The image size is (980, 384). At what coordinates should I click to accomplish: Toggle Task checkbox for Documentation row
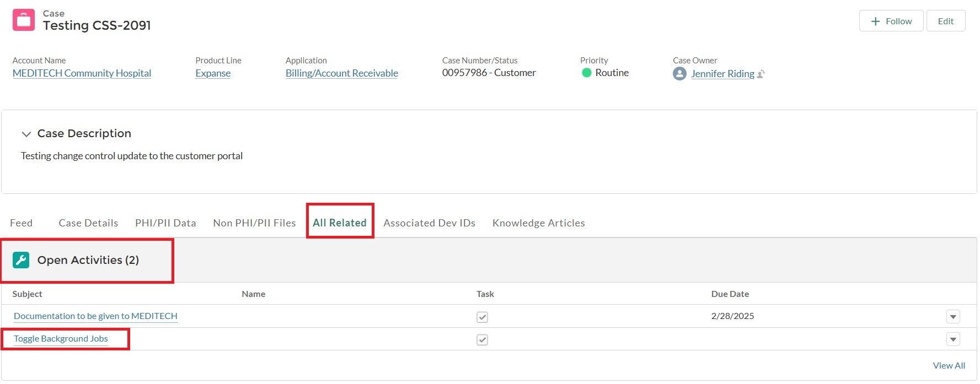482,317
